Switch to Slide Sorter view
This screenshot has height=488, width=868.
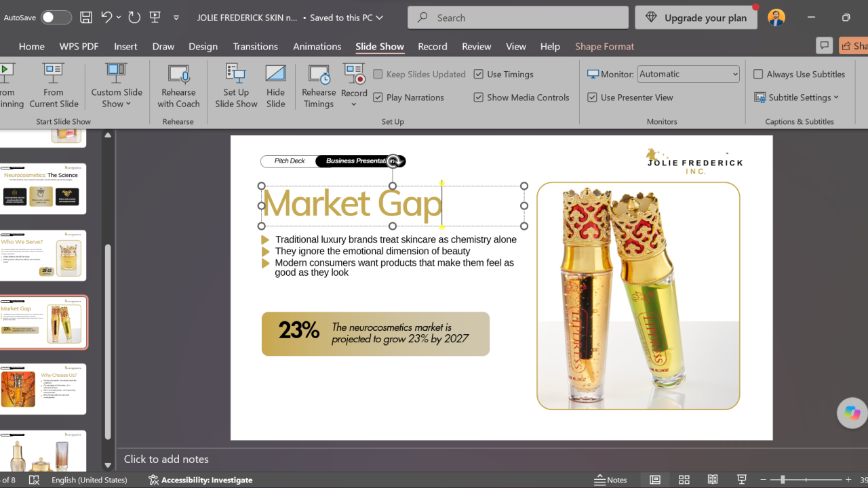[x=684, y=480]
